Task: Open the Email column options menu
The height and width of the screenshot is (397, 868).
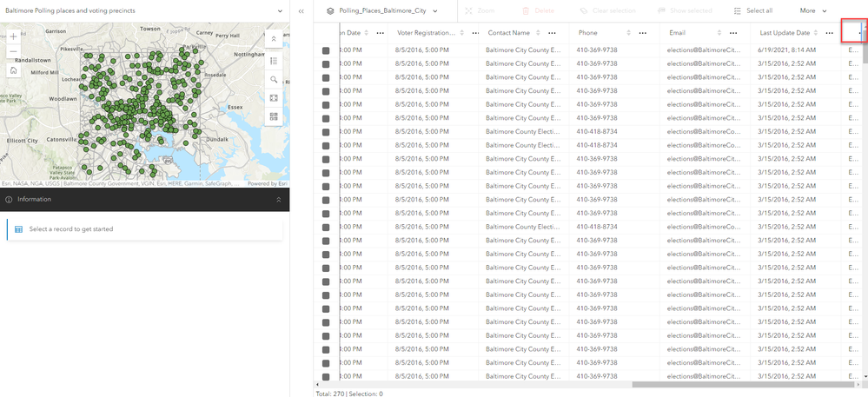Action: (734, 32)
